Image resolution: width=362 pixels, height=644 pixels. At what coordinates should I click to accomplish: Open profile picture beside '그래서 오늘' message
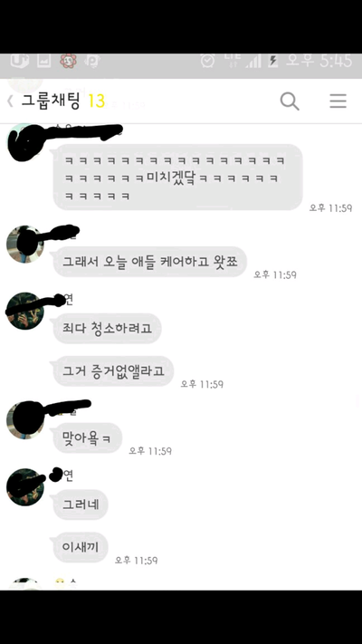pos(25,244)
